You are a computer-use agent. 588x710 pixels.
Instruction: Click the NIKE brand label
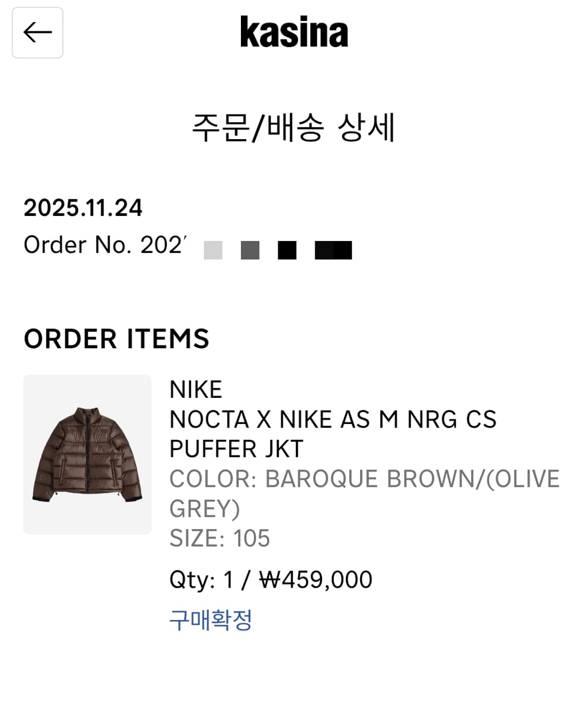coord(195,390)
